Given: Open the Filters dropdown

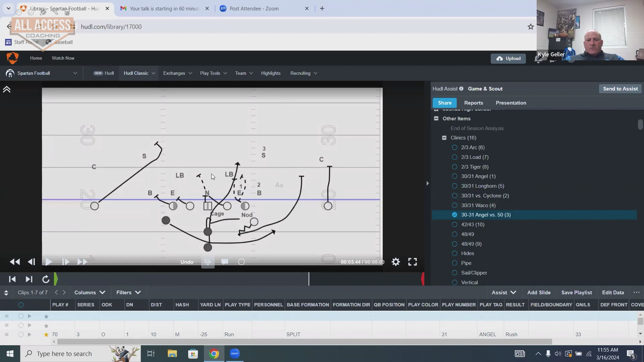Looking at the screenshot, I should [128, 293].
